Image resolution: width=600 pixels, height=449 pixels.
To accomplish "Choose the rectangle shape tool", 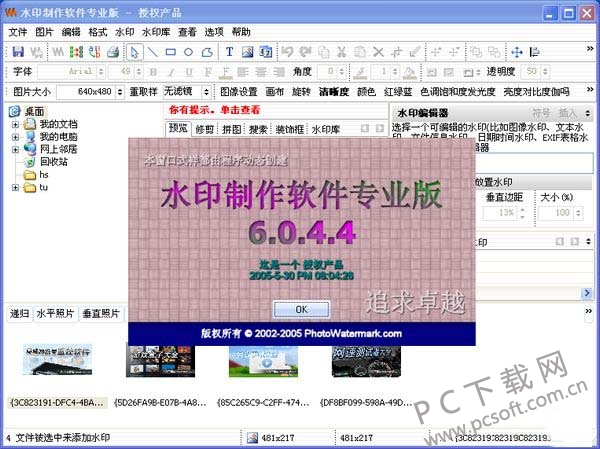I will (170, 52).
